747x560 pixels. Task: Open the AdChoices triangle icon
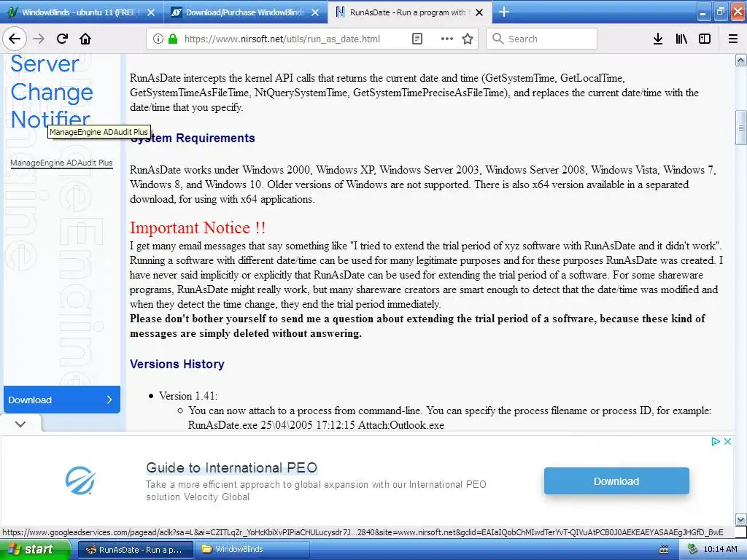tap(715, 441)
